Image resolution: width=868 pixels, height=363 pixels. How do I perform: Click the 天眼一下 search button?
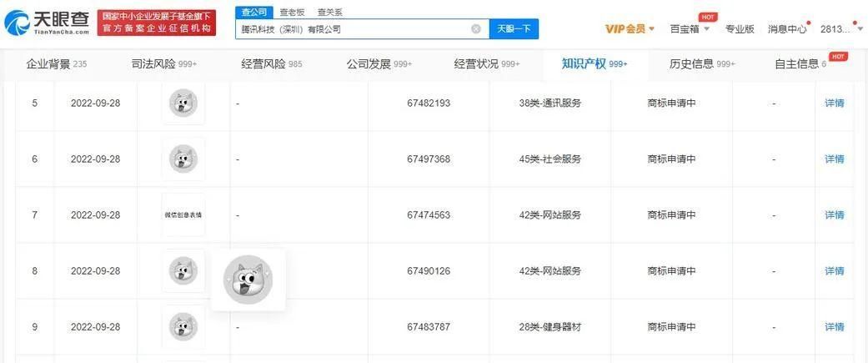click(514, 29)
